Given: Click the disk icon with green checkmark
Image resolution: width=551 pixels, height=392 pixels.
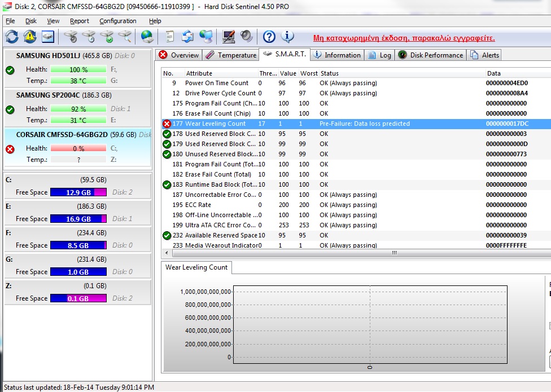Looking at the screenshot, I should [107, 37].
